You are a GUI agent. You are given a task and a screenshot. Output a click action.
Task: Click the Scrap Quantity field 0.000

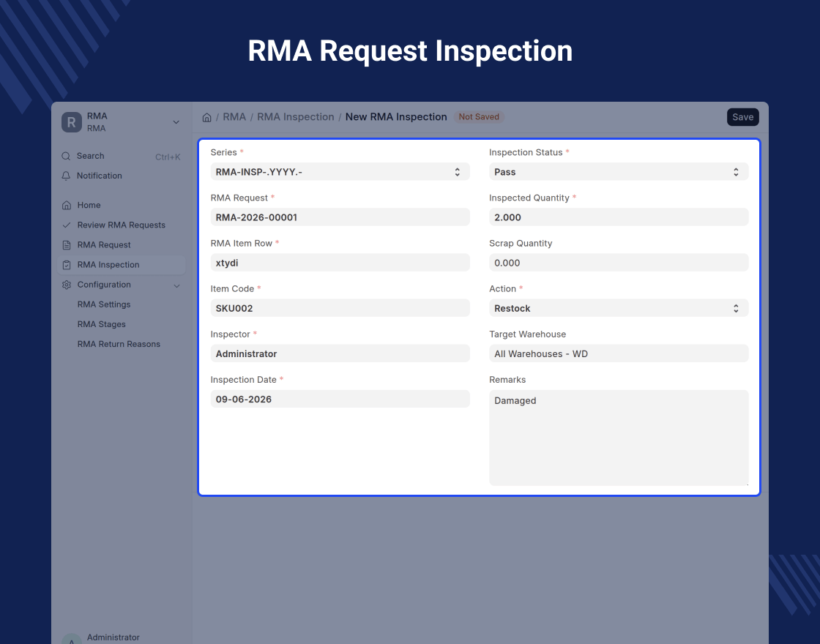pos(619,263)
